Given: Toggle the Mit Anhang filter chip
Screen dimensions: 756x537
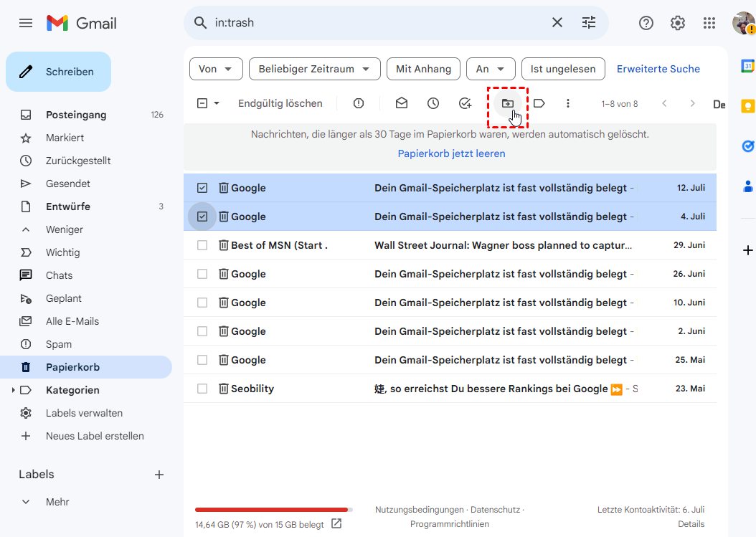Looking at the screenshot, I should [x=423, y=69].
